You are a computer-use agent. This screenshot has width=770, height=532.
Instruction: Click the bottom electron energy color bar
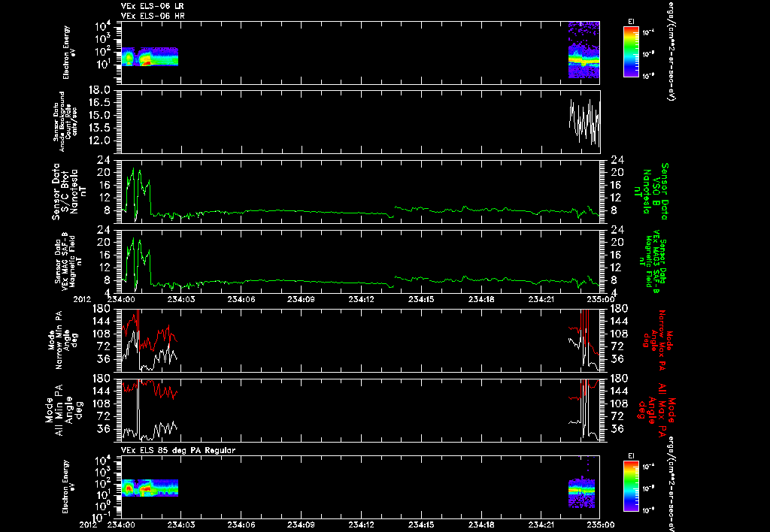[631, 485]
